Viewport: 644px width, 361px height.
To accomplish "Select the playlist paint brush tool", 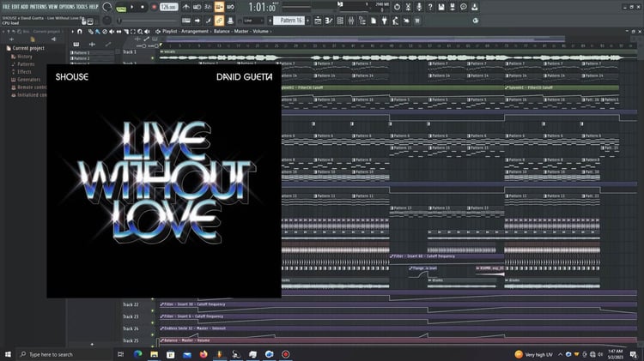I will pos(97,32).
